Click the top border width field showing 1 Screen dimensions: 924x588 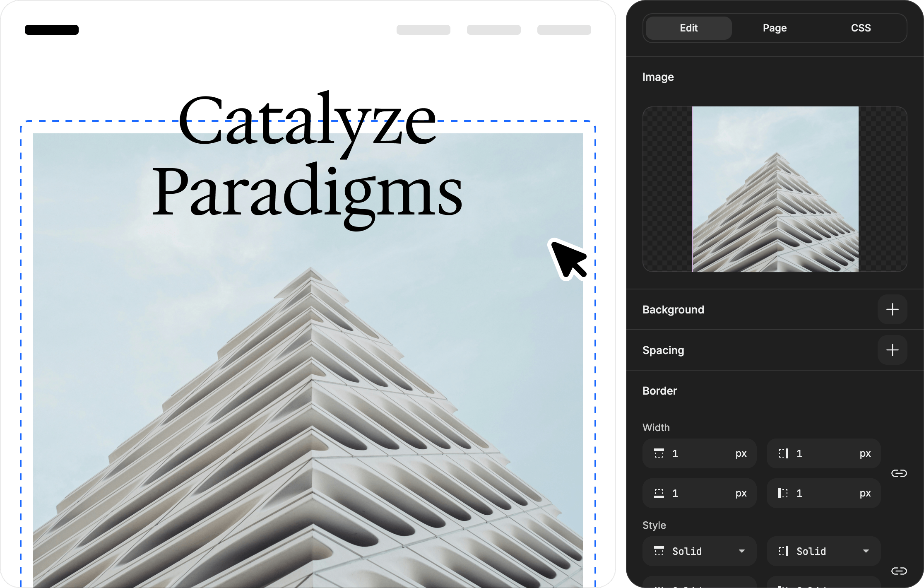699,453
